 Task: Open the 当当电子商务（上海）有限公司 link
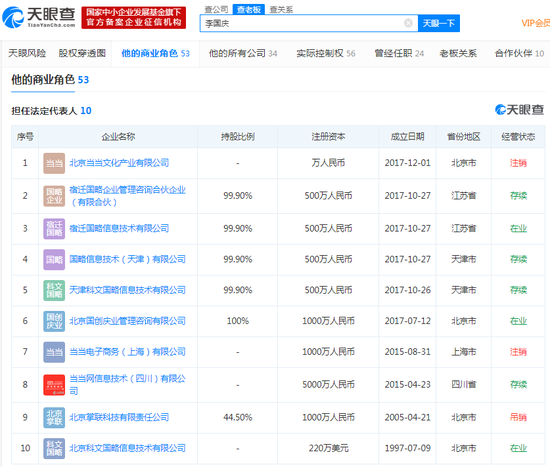coord(127,352)
